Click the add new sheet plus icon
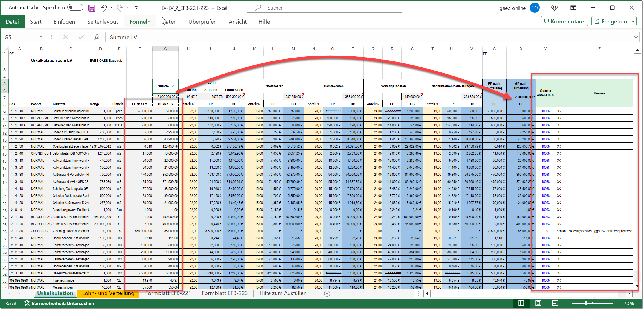Image resolution: width=644 pixels, height=310 pixels. [x=327, y=294]
